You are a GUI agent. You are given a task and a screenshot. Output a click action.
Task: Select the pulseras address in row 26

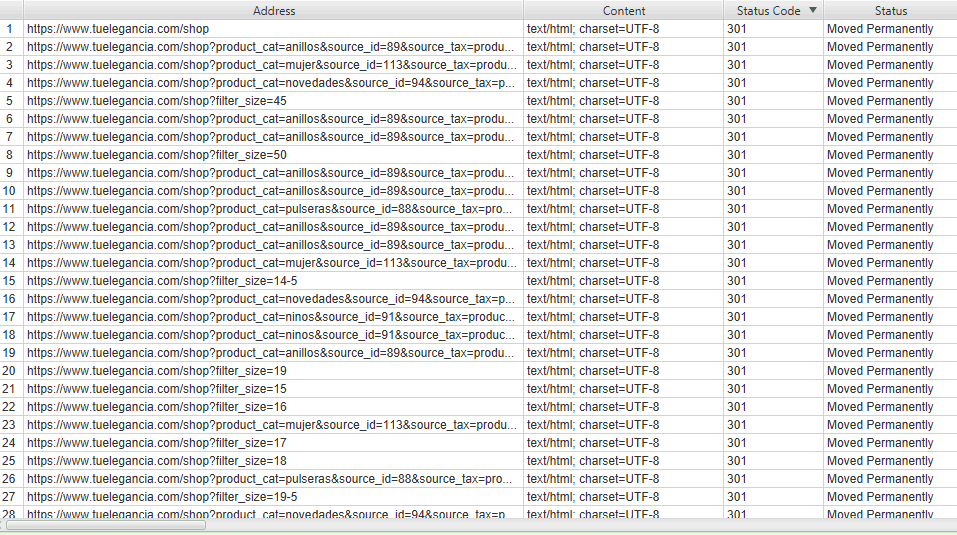(269, 479)
